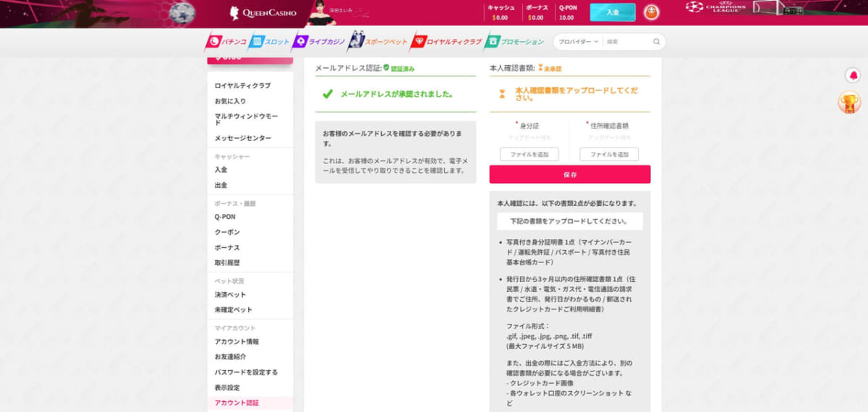
Task: Click the 保存 save button
Action: point(570,174)
